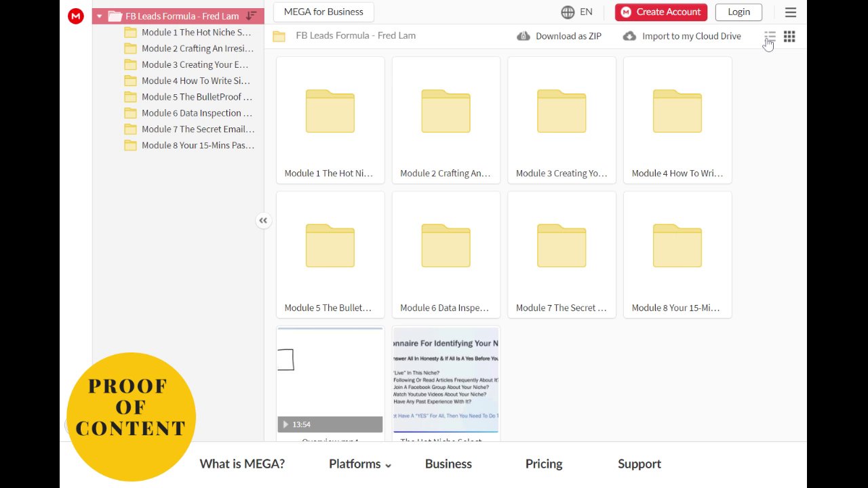Collapse the FB Leads Formula tree root
Image resolution: width=868 pixels, height=488 pixels.
click(100, 16)
